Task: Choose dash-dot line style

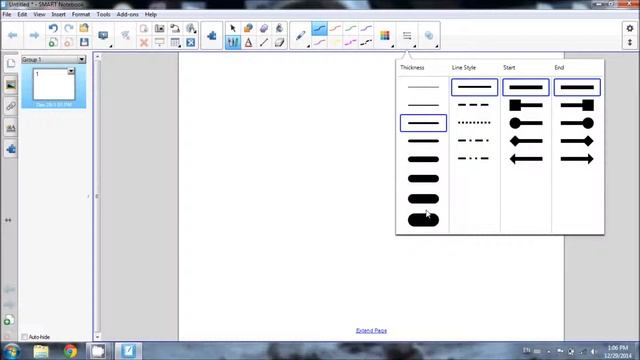Action: (x=474, y=140)
